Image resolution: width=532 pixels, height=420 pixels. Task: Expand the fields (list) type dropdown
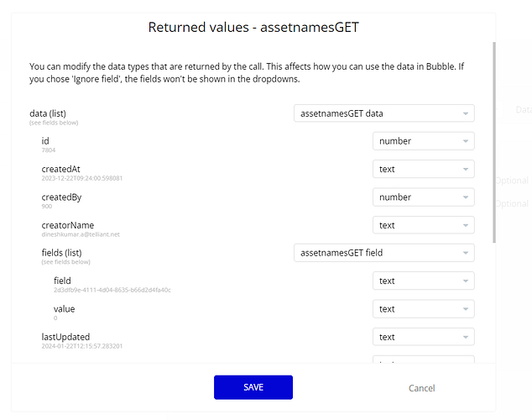click(383, 253)
